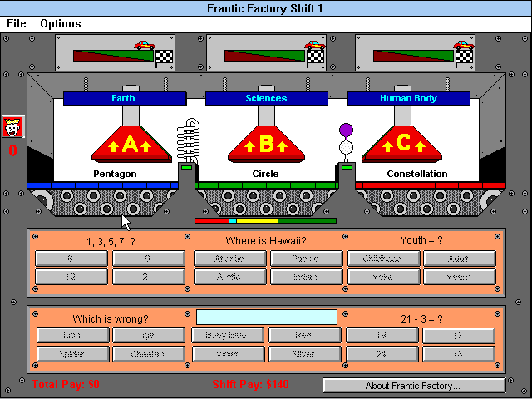Image resolution: width=532 pixels, height=399 pixels.
Task: Click the Shift Pay amount
Action: click(x=250, y=384)
